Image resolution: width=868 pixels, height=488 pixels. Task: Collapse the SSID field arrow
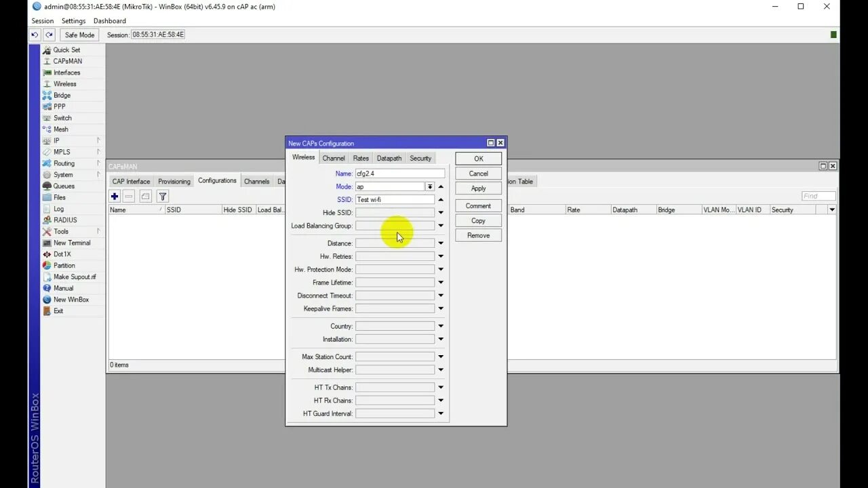[441, 200]
